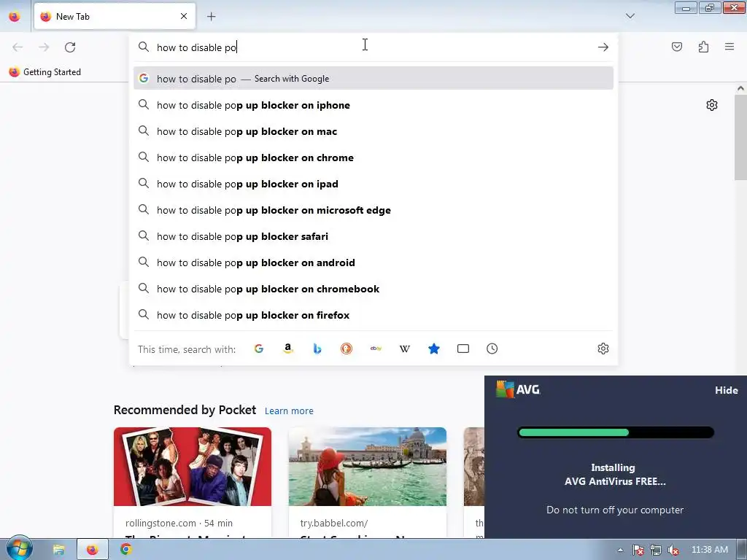Open the muted volume tray icon
This screenshot has width=747, height=560.
pos(673,550)
